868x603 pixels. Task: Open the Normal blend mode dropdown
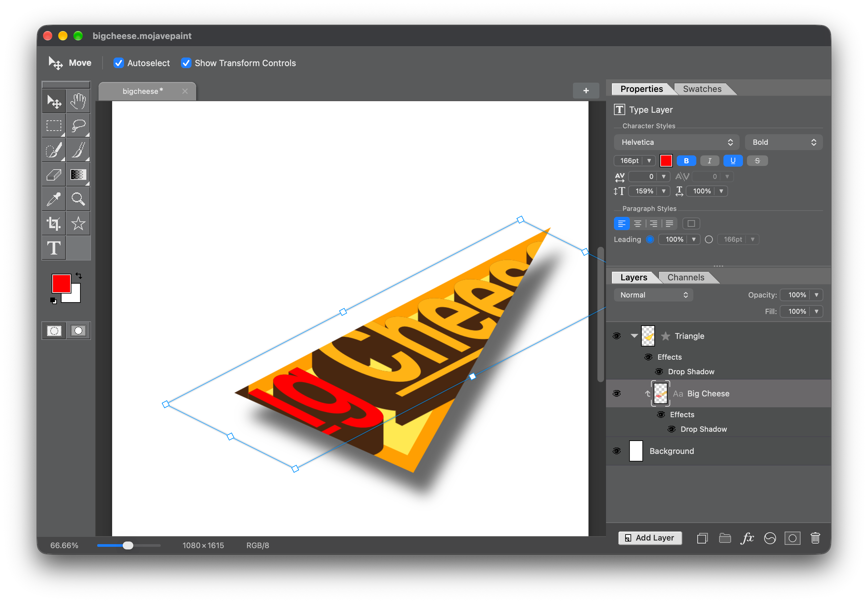653,295
